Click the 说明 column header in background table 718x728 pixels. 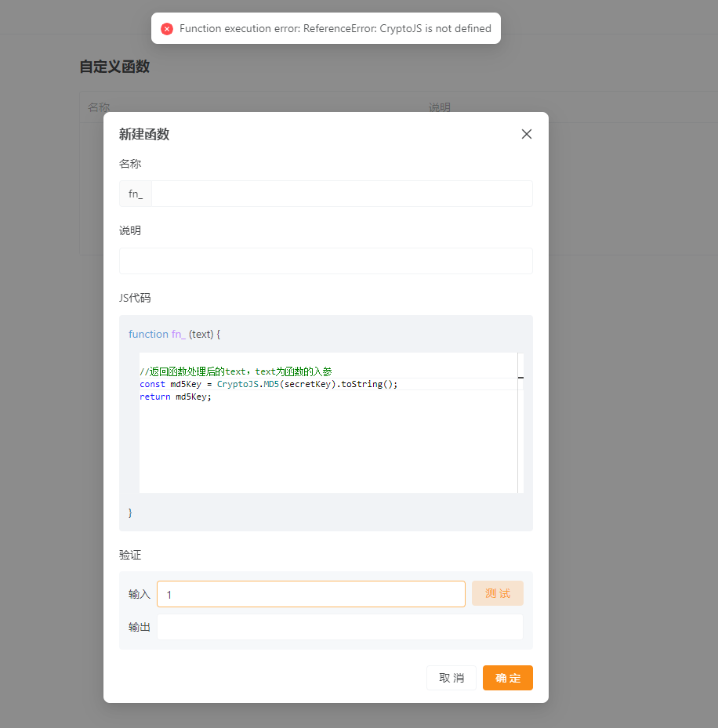440,107
